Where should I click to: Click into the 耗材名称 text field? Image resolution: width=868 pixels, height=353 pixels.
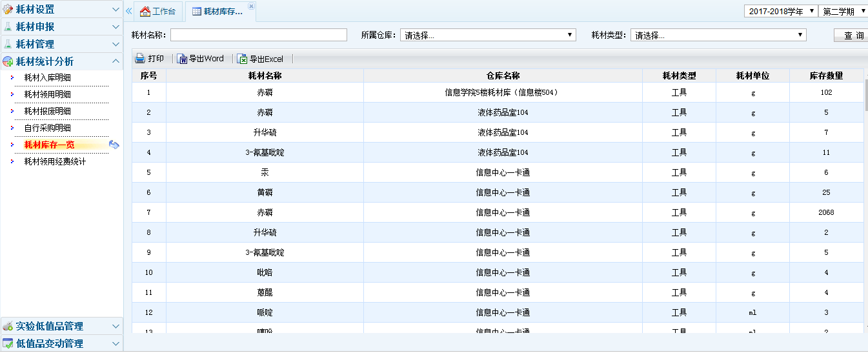click(x=258, y=35)
